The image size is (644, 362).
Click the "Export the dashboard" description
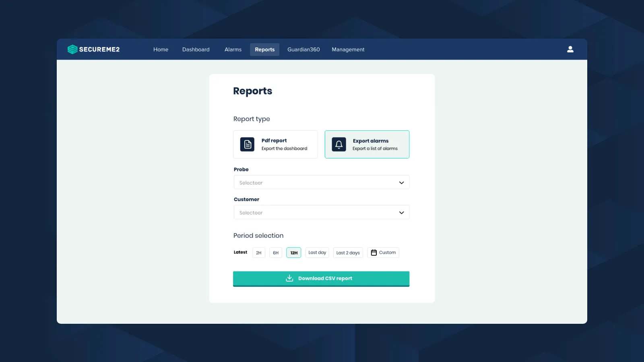point(284,148)
